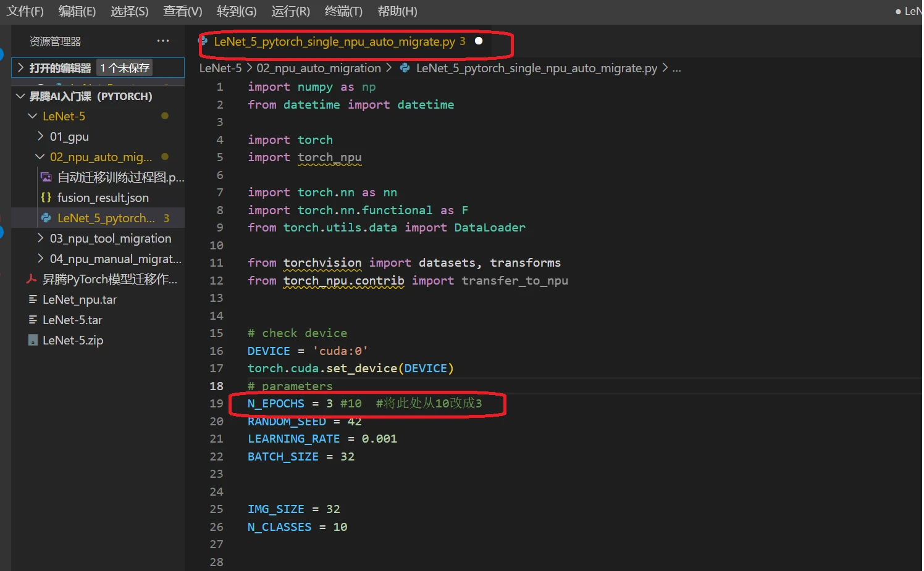Select LeNet_npu.tar in the explorer
The image size is (924, 571).
[80, 299]
